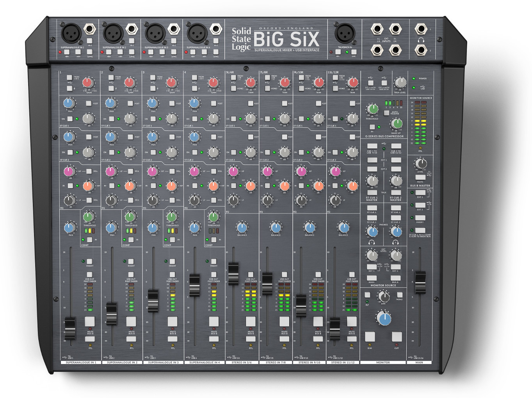Toggle ST CUE 1 POST on channel 4
Screen dimensions: 532x398
pos(214,104)
